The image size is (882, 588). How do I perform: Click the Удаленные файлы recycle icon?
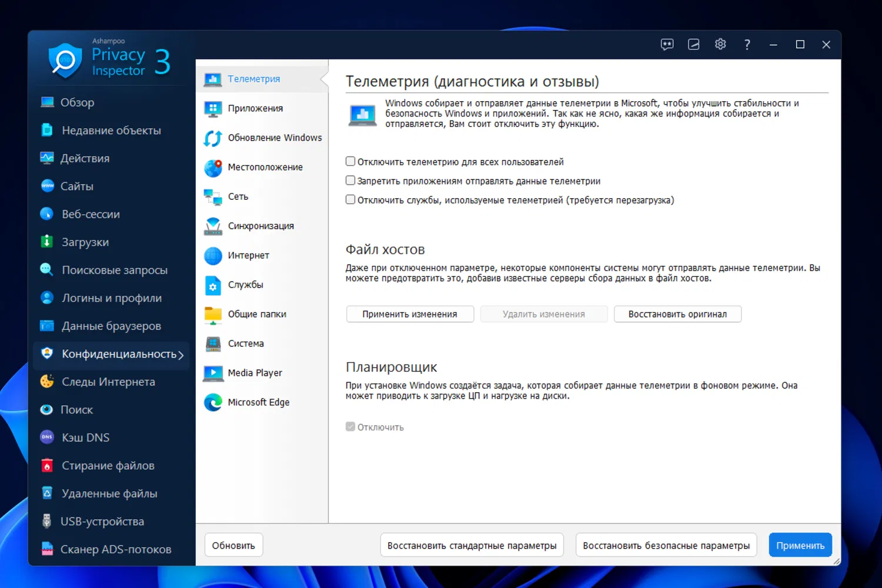[47, 493]
